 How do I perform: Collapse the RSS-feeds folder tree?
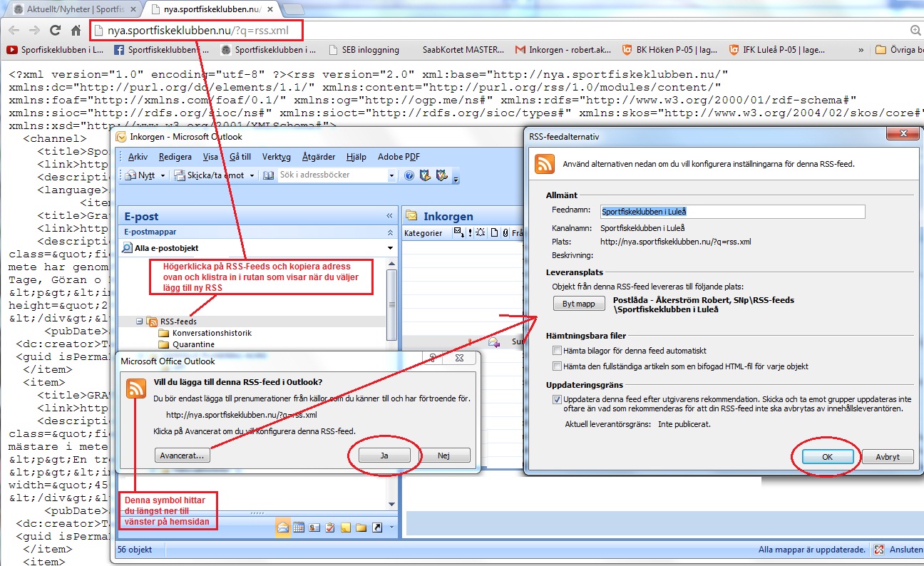pyautogui.click(x=139, y=321)
